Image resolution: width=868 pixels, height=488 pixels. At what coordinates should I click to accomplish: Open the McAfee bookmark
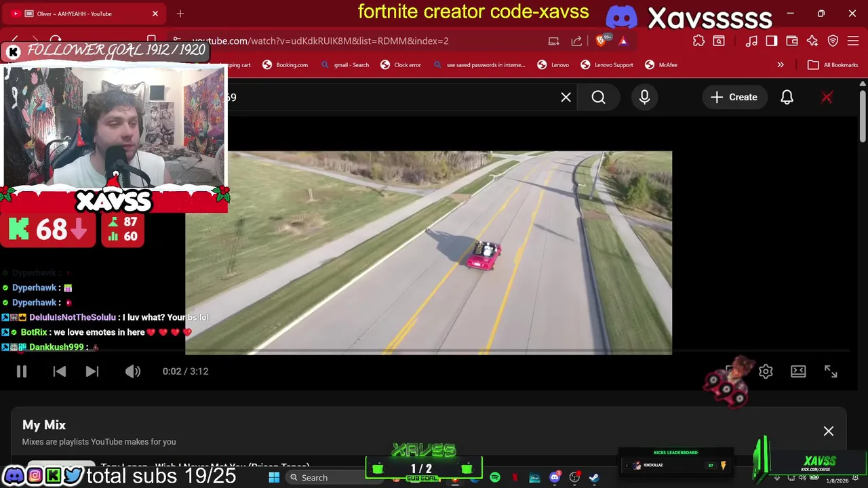tap(661, 65)
